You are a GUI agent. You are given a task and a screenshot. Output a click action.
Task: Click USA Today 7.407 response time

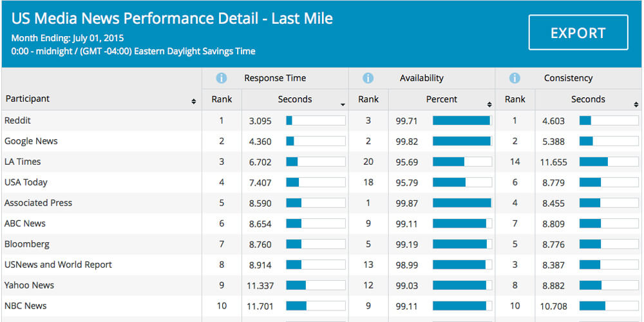point(260,183)
